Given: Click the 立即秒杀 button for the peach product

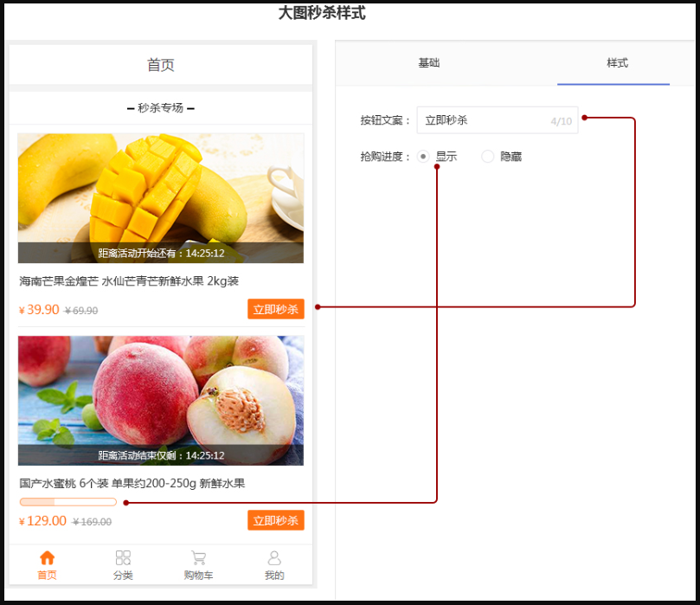Looking at the screenshot, I should [276, 520].
